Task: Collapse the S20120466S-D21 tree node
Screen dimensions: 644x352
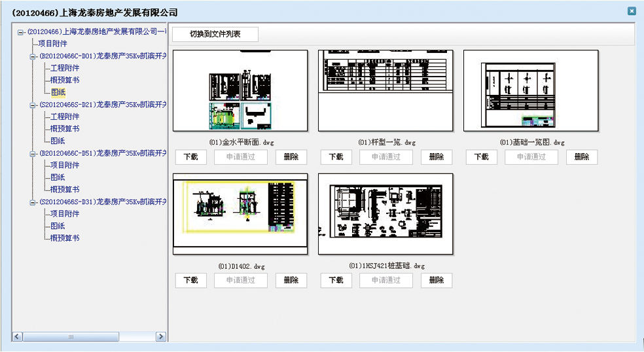Action: 33,105
